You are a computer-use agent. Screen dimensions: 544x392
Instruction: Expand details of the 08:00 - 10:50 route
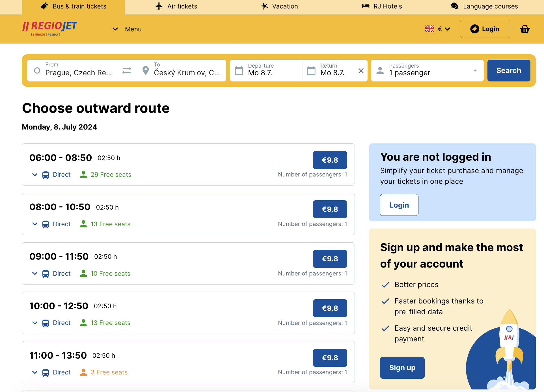tap(35, 224)
